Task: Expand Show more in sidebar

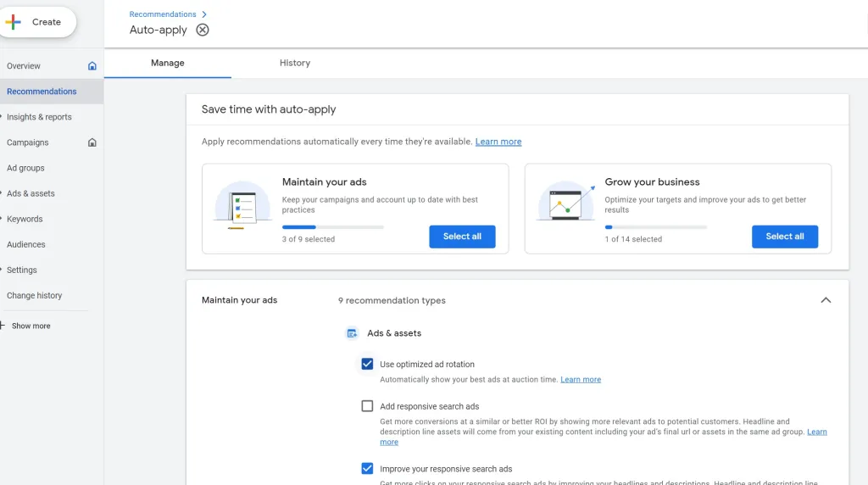Action: (31, 326)
